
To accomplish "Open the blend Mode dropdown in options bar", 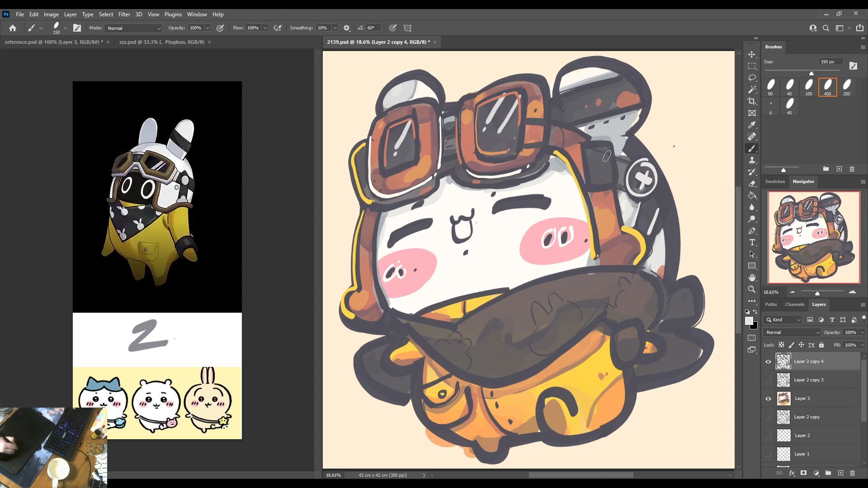I will 133,28.
